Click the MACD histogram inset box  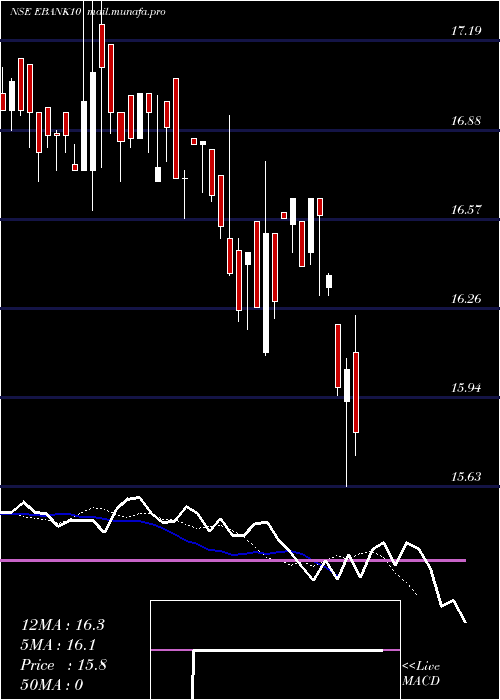275,650
